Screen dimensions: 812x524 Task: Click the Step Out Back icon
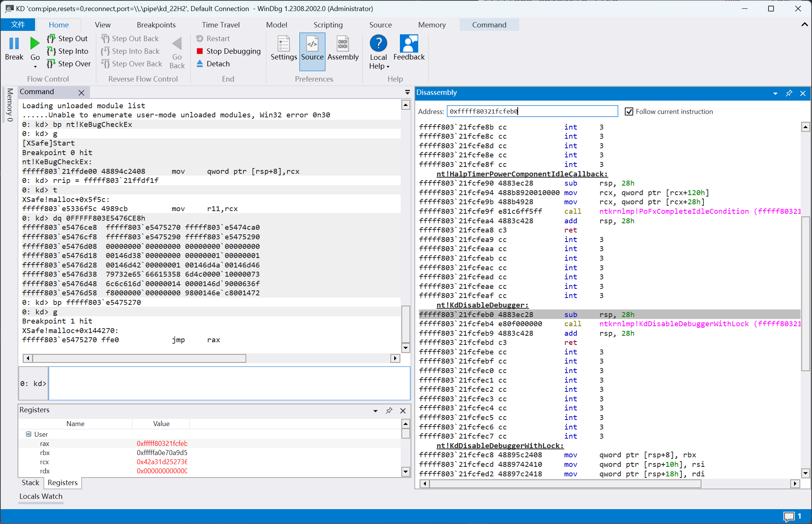tap(105, 38)
